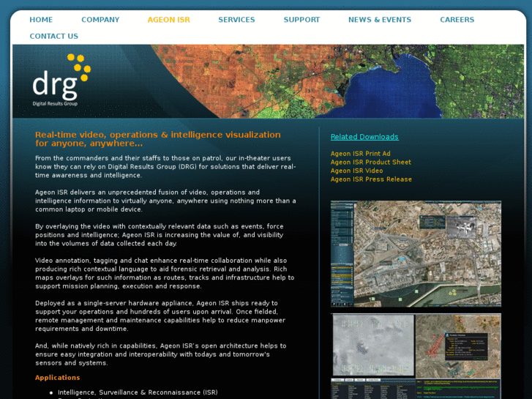The width and height of the screenshot is (532, 399).
Task: Click paragraph starting 'By overlaying the video'
Action: (160, 235)
